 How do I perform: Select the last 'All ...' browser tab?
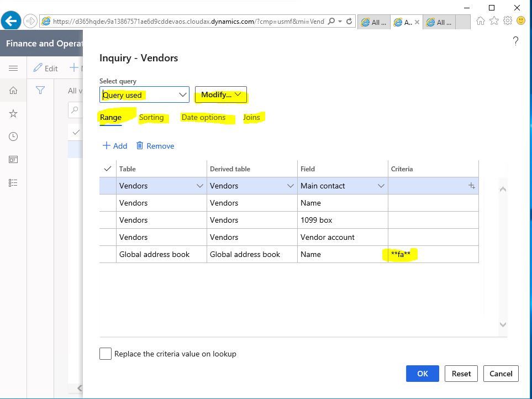(439, 22)
